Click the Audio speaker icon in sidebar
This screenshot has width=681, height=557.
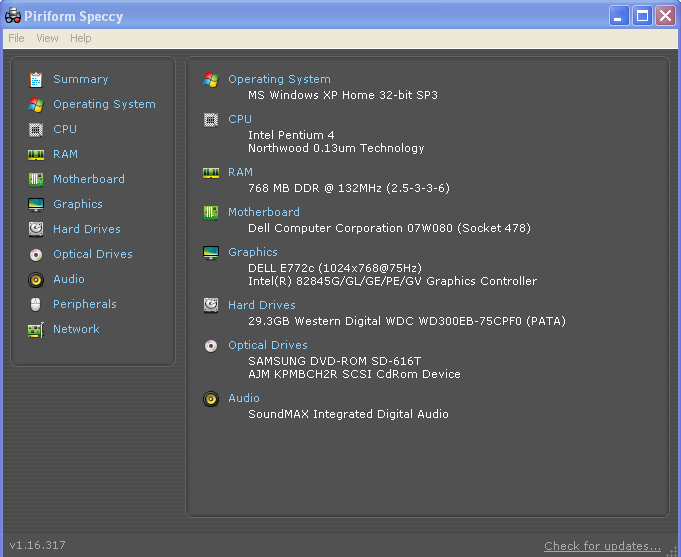36,280
